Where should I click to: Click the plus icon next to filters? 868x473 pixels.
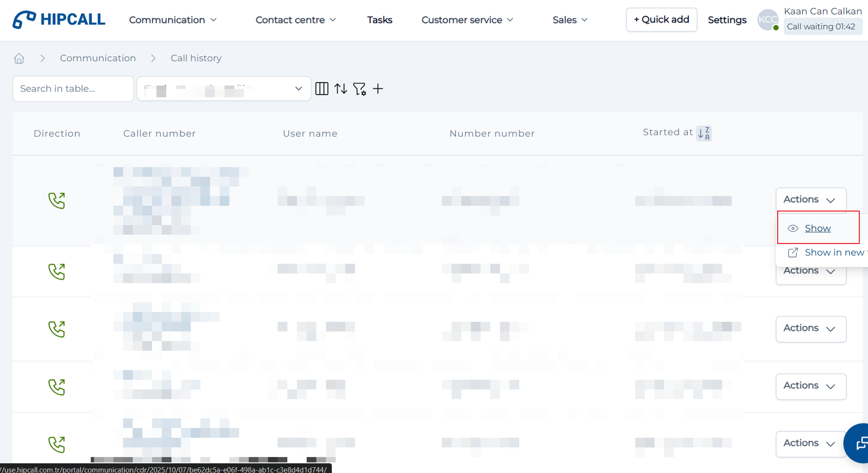[378, 88]
